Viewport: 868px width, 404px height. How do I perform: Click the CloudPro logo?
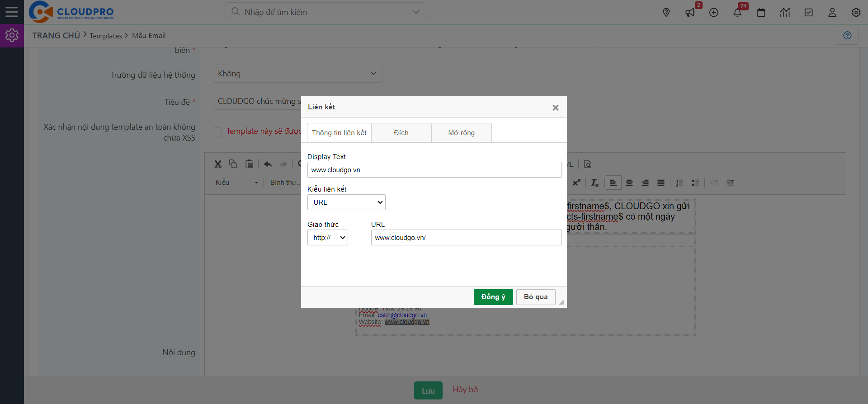coord(71,12)
